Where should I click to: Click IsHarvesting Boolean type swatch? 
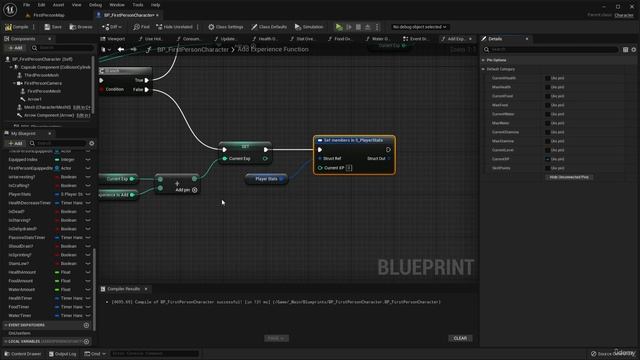(57, 177)
